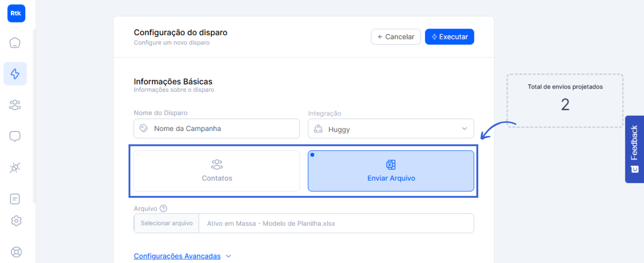Open the Integração dropdown showing Huggy
This screenshot has height=263, width=644.
pyautogui.click(x=391, y=129)
